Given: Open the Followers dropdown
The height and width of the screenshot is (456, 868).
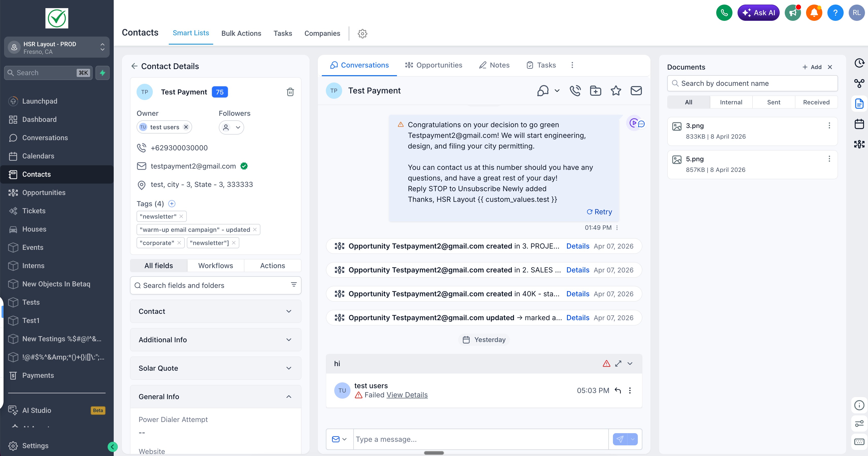Looking at the screenshot, I should (231, 127).
